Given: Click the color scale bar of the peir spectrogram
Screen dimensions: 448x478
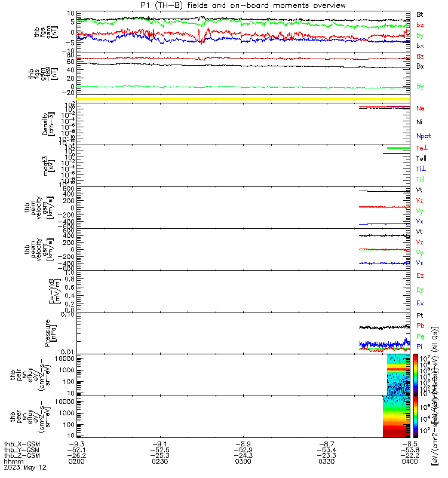Looking at the screenshot, I should (416, 375).
